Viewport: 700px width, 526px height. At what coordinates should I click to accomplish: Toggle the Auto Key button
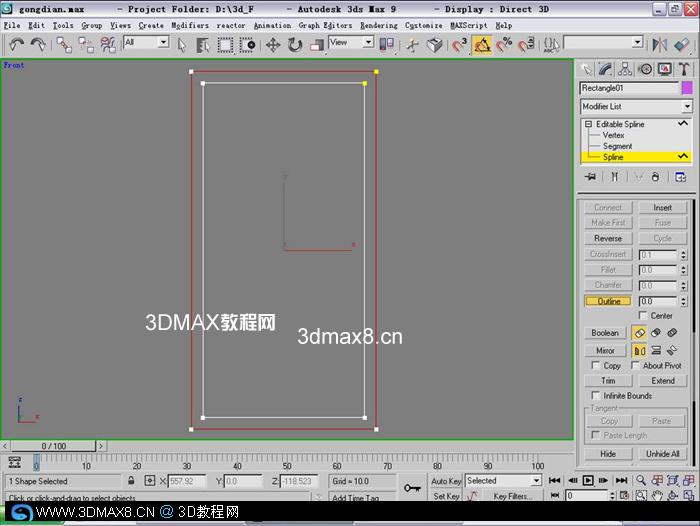click(x=446, y=481)
